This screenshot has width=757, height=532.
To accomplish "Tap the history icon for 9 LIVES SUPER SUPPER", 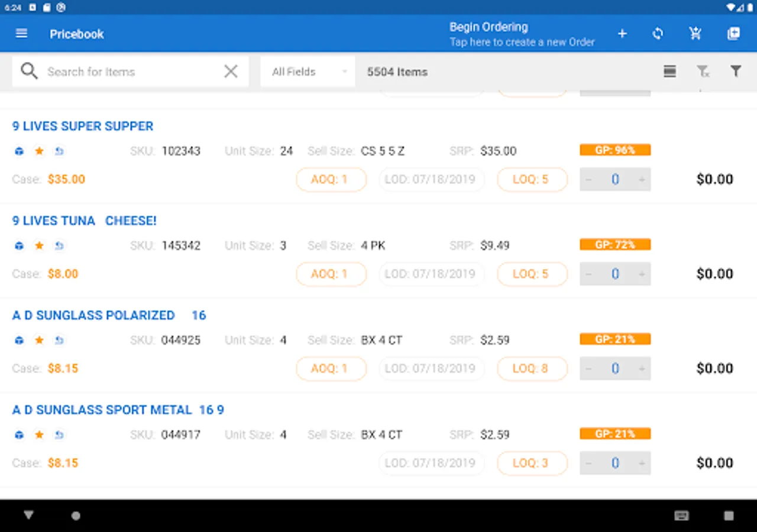I will [59, 151].
